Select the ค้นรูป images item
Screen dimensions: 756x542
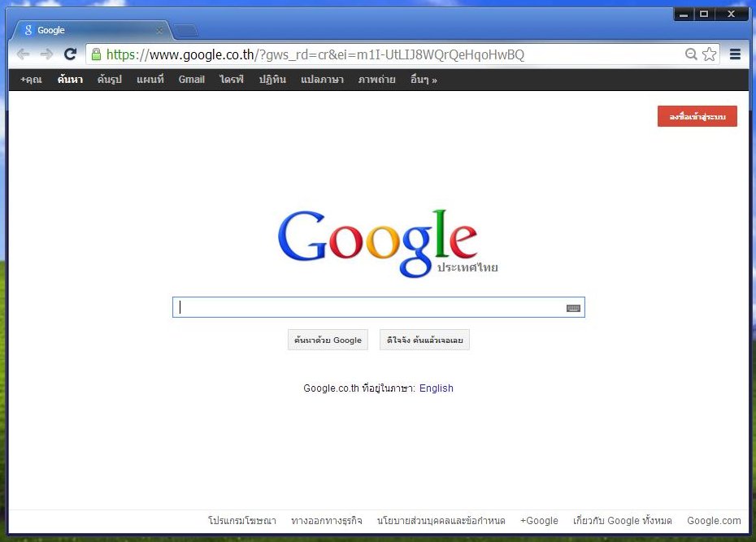(x=109, y=80)
